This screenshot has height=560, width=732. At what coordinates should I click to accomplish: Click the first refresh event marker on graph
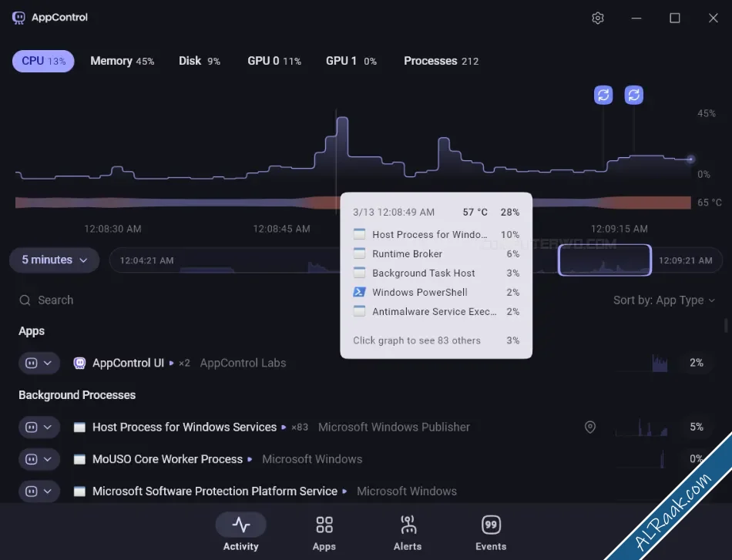(603, 96)
